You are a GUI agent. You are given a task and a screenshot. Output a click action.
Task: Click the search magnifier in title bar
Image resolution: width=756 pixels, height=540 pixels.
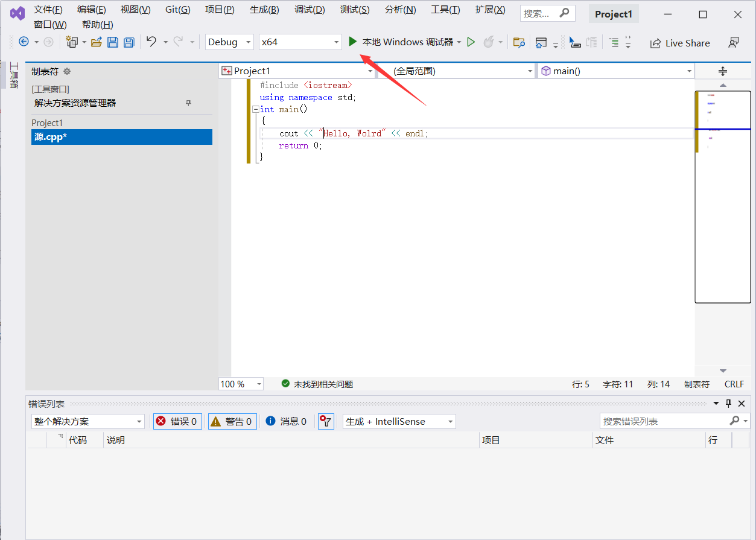pyautogui.click(x=564, y=13)
